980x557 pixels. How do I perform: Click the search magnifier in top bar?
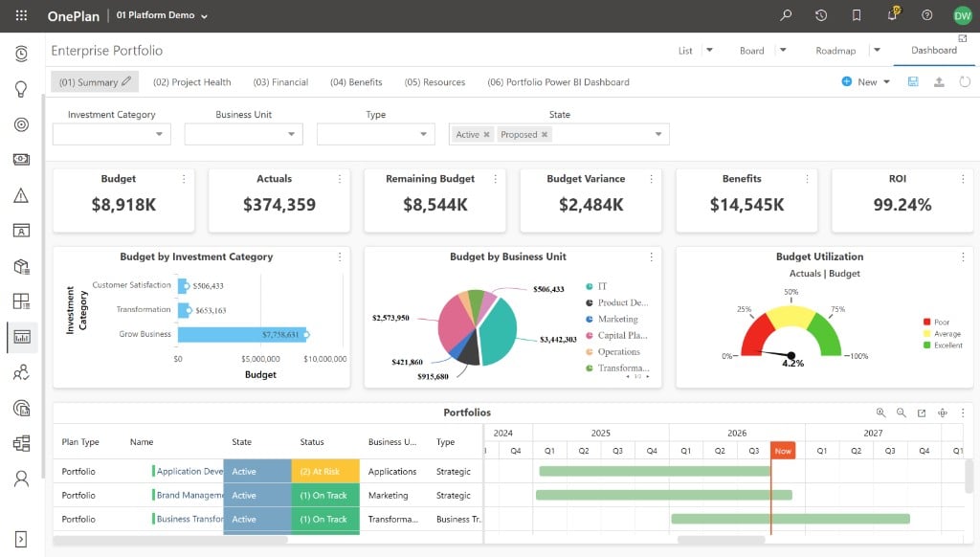coord(787,15)
